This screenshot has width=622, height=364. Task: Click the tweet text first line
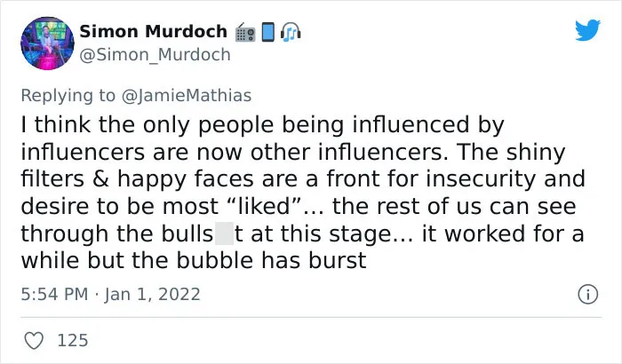point(262,125)
